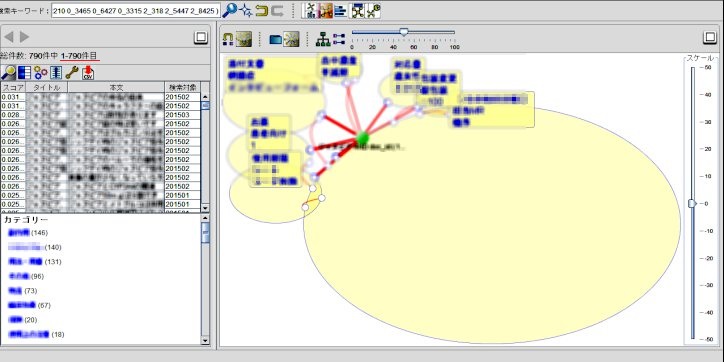
Task: Open the category link with count 146
Action: 19,233
